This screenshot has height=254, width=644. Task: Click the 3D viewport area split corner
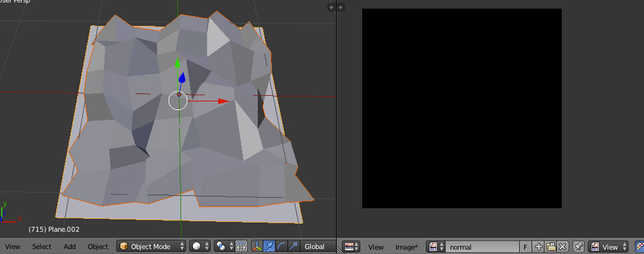(x=331, y=7)
